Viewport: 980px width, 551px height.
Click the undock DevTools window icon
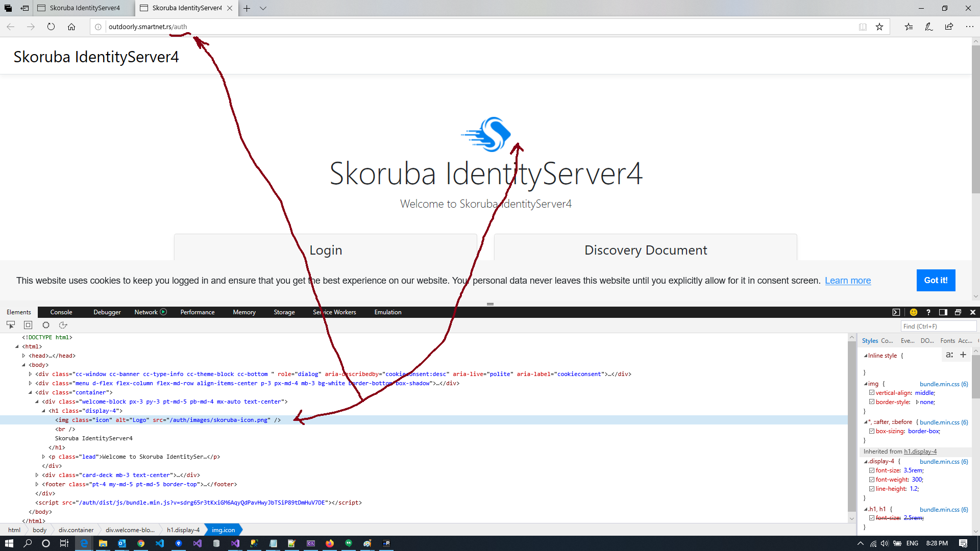click(958, 312)
